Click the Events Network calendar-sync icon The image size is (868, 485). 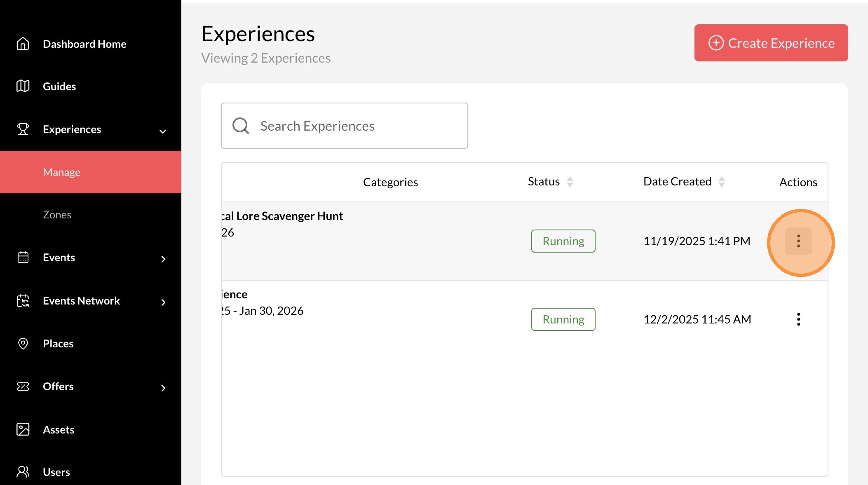23,301
